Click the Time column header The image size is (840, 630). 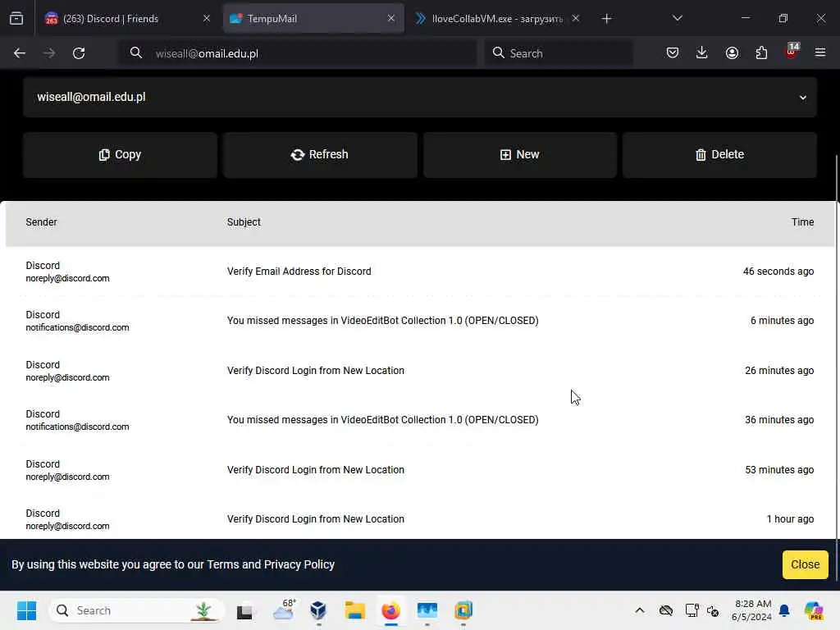[802, 222]
